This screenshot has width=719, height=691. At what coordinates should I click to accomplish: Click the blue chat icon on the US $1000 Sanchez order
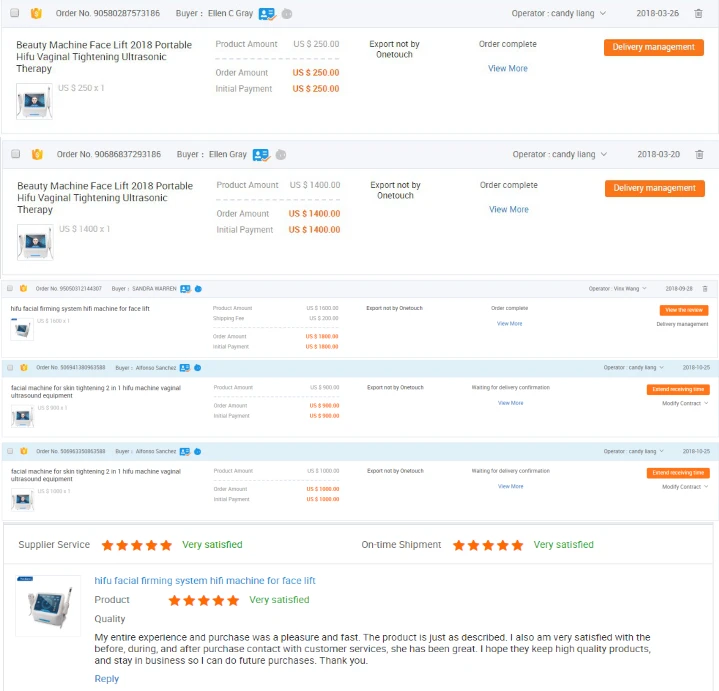click(198, 452)
